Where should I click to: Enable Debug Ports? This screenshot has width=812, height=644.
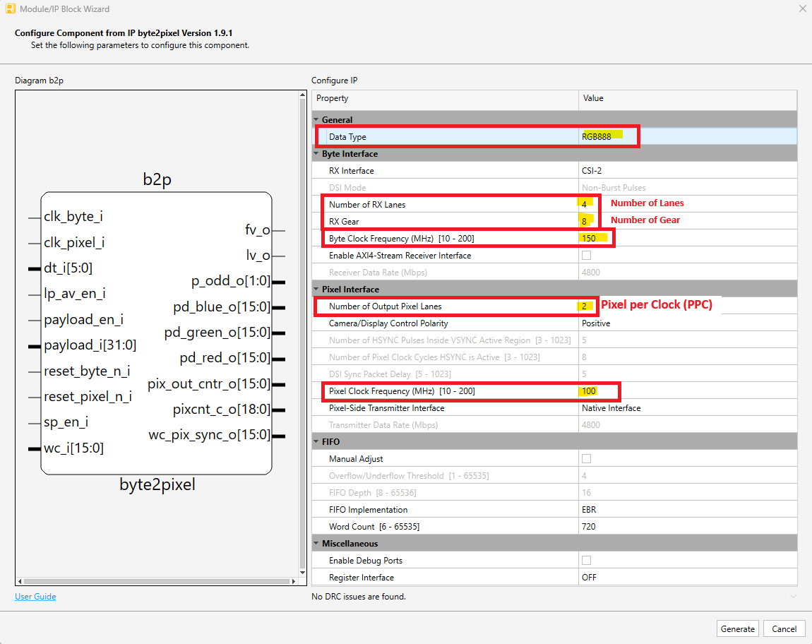(x=587, y=560)
